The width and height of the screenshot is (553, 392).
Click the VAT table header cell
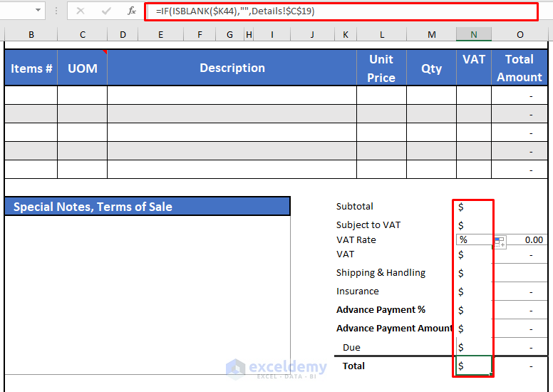pyautogui.click(x=474, y=68)
